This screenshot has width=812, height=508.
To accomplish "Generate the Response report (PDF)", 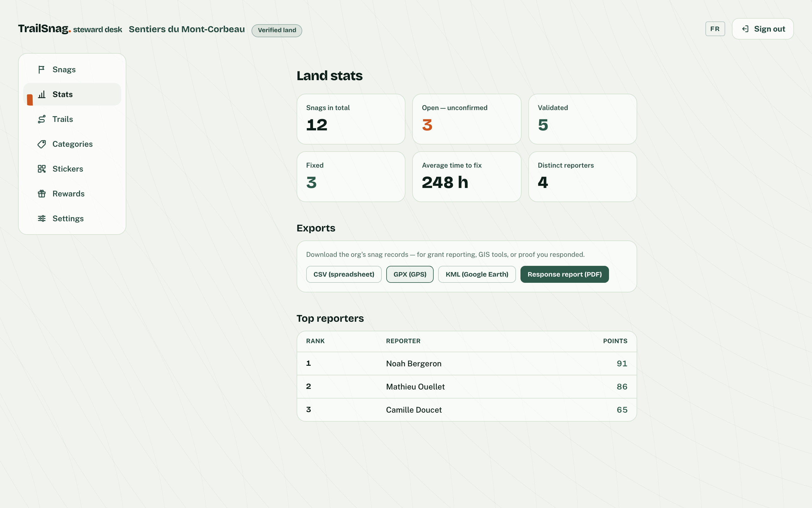I will (x=564, y=275).
